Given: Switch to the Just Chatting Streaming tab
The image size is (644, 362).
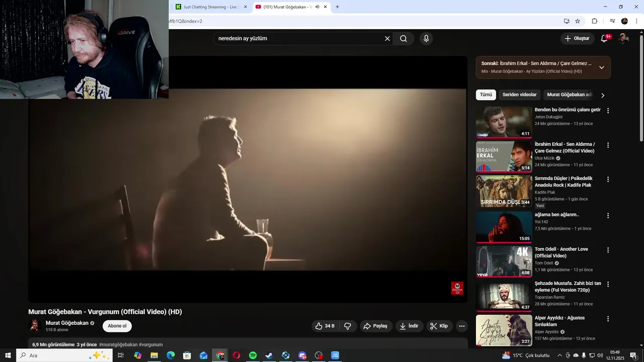Looking at the screenshot, I should click(x=211, y=7).
